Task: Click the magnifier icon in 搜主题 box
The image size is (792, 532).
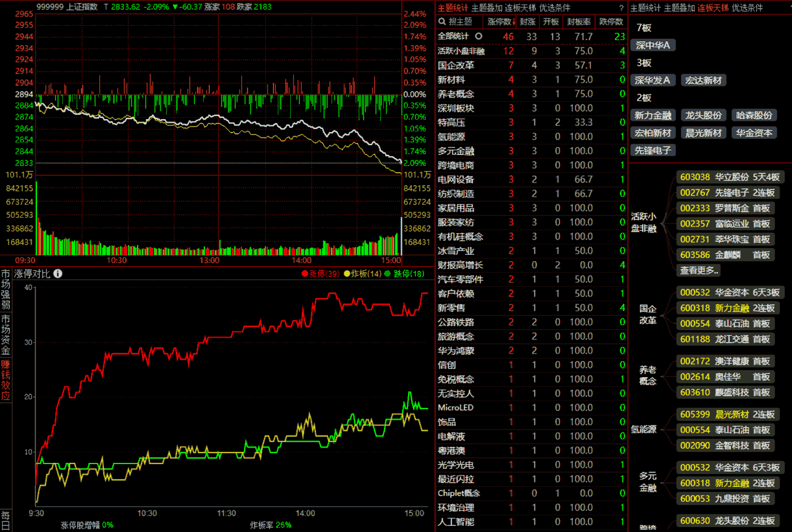Action: (443, 22)
